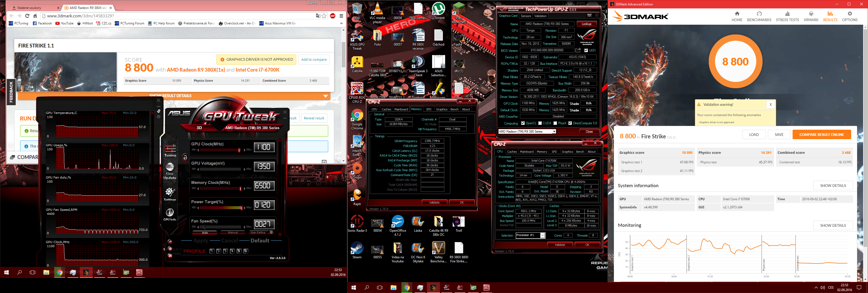Open 3DMark VRMARK section
Screen dimensions: 868x293
(811, 17)
